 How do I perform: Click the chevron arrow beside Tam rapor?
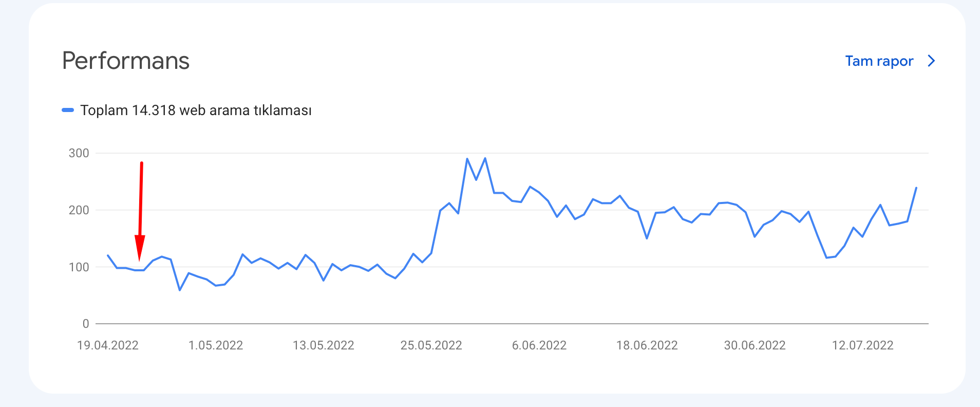[931, 61]
